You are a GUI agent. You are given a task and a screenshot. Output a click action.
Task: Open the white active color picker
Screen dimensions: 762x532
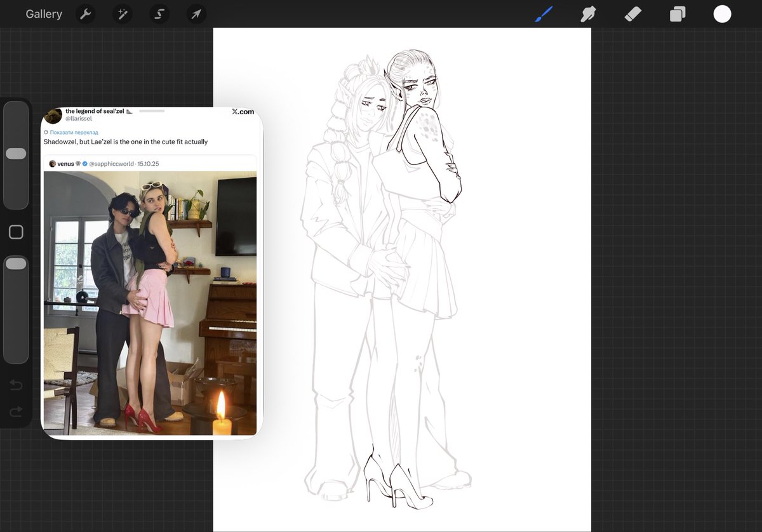pyautogui.click(x=722, y=14)
